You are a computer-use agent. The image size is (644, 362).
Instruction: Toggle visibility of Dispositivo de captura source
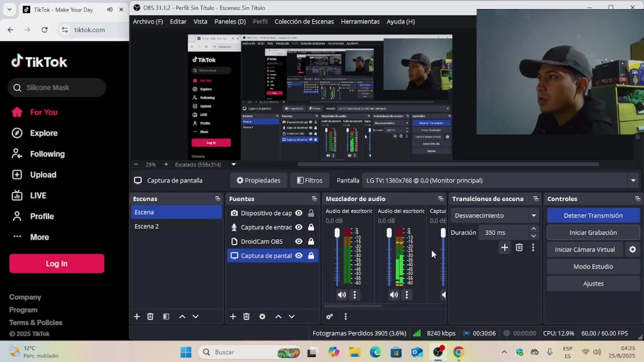coord(299,213)
